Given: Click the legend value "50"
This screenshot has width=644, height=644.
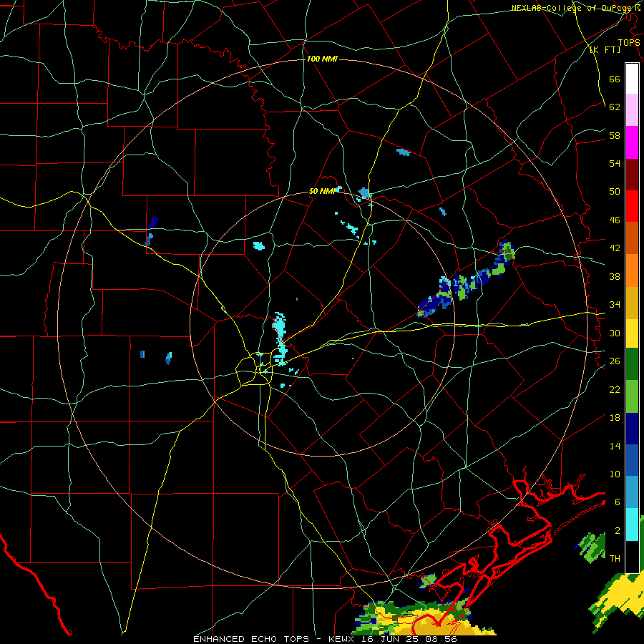Looking at the screenshot, I should (615, 191).
